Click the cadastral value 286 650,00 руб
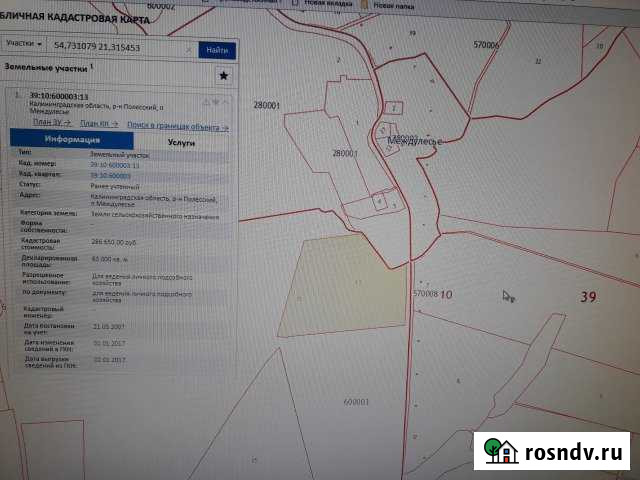 coord(113,242)
